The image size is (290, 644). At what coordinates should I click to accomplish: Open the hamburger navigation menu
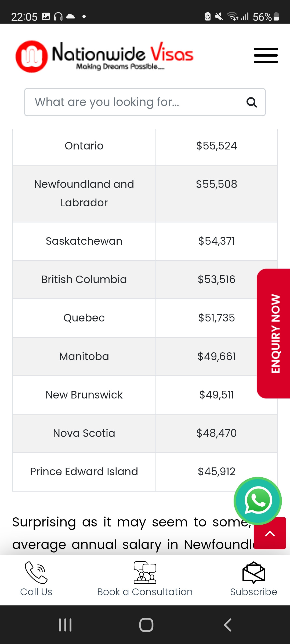tap(266, 56)
